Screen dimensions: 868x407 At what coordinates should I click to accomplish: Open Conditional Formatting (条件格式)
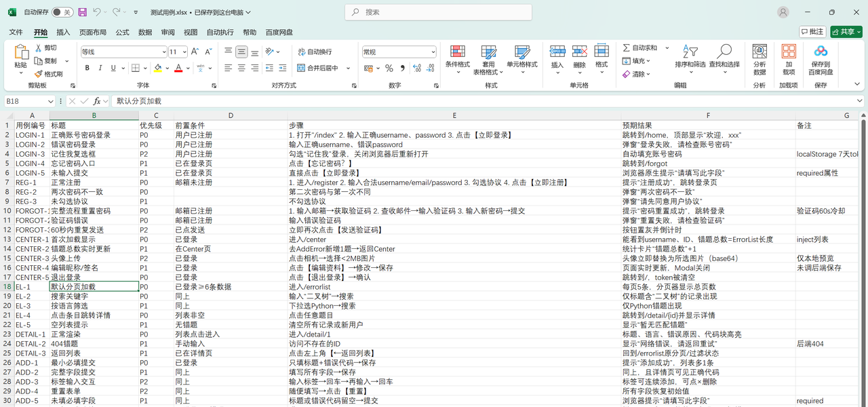458,58
